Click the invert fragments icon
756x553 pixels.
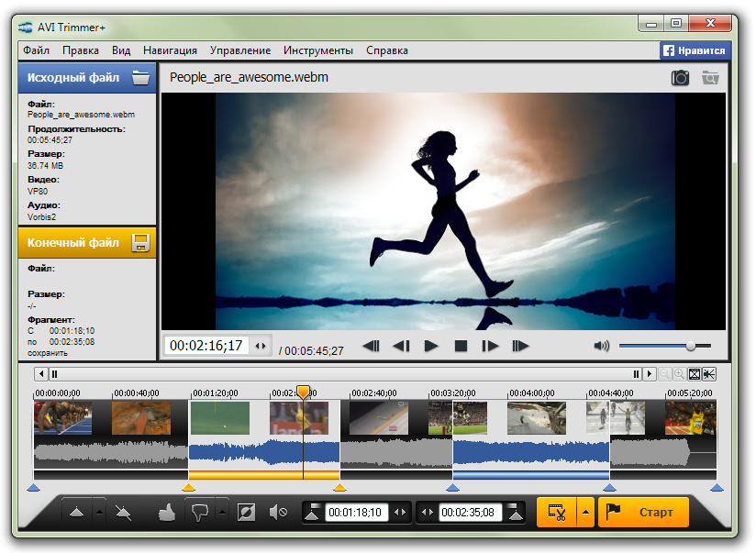pyautogui.click(x=247, y=512)
